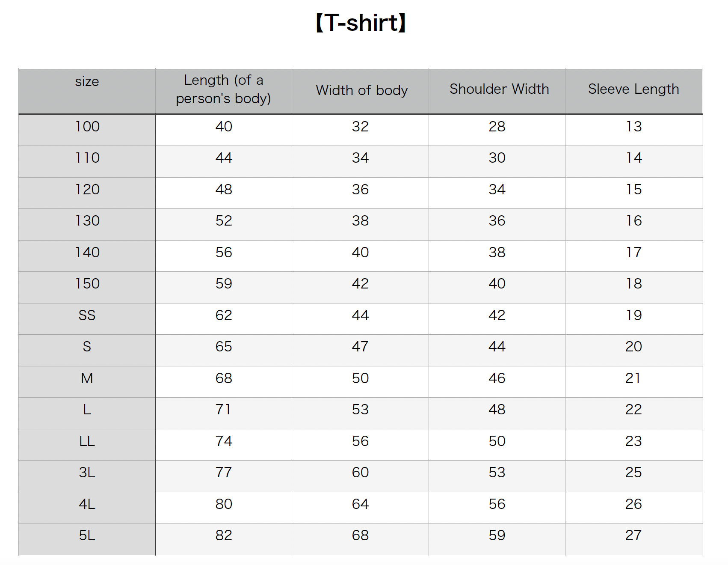The image size is (728, 565).
Task: Click the size 100 row label
Action: point(87,127)
